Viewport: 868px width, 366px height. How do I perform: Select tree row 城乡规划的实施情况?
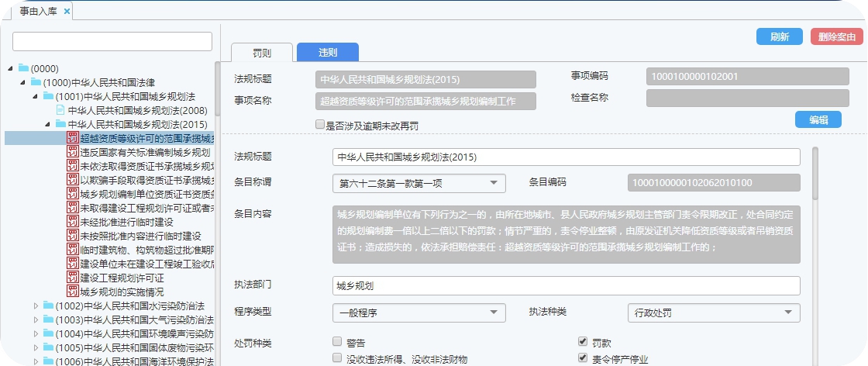(x=122, y=292)
